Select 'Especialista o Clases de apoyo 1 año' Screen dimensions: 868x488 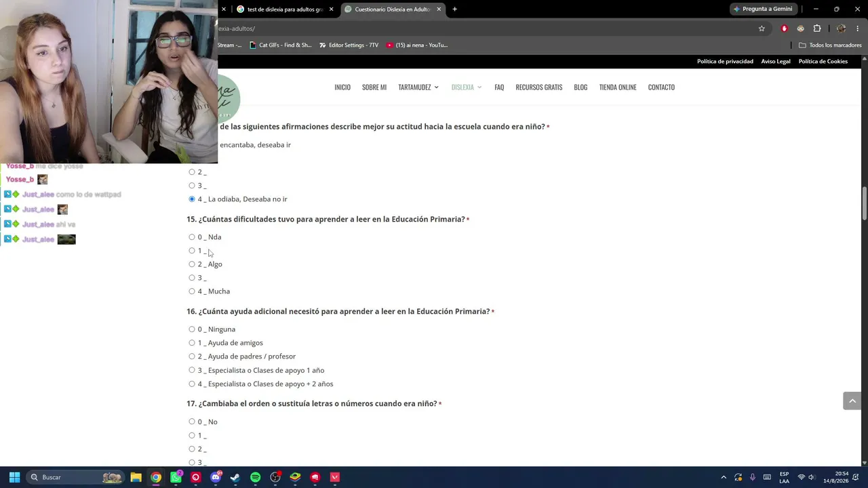[x=192, y=370]
